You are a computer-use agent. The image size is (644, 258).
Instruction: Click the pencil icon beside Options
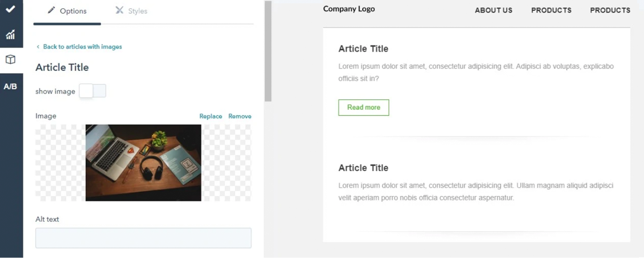51,10
